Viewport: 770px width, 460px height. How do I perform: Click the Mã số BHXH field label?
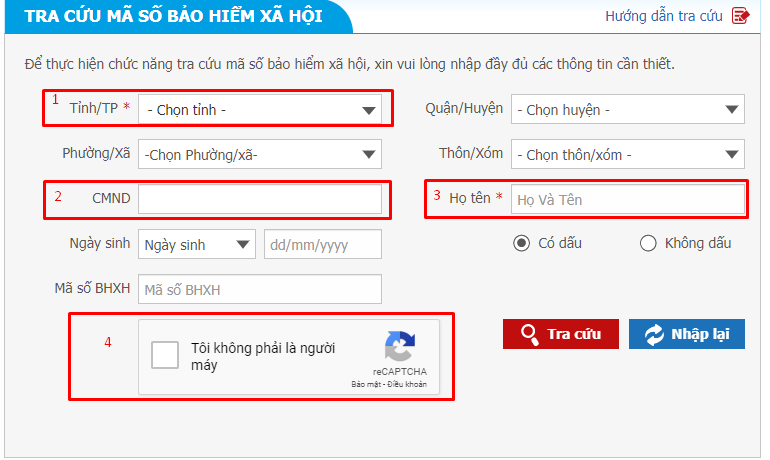[92, 288]
